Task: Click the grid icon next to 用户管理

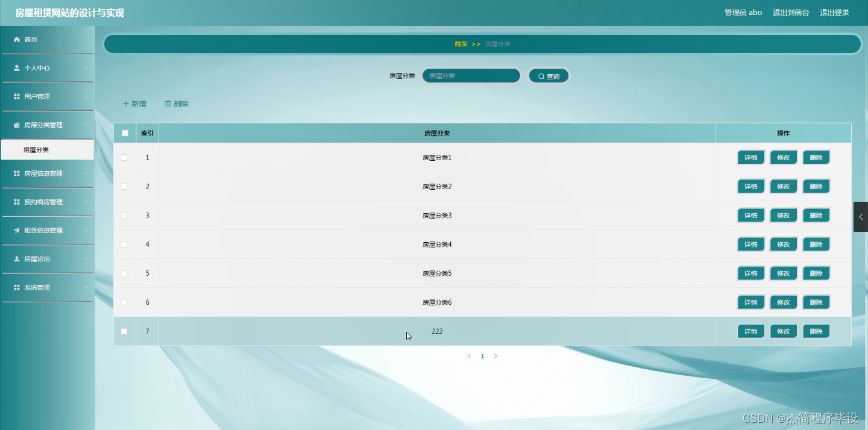Action: pyautogui.click(x=17, y=97)
